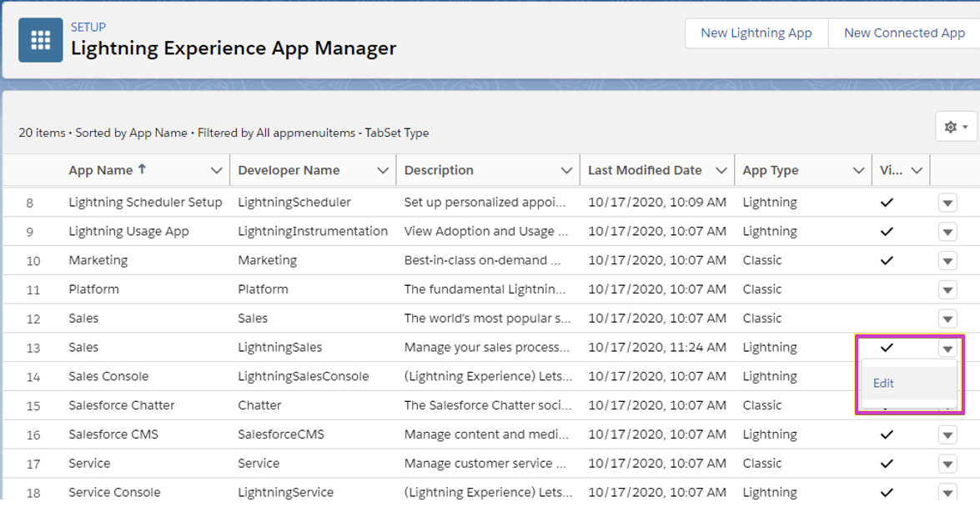The image size is (980, 512).
Task: Open the Visible column chevron menu
Action: [917, 171]
